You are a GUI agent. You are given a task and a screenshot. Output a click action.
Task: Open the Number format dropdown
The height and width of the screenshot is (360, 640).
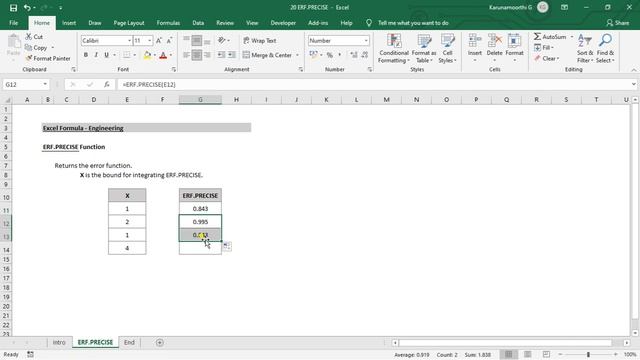pos(366,40)
